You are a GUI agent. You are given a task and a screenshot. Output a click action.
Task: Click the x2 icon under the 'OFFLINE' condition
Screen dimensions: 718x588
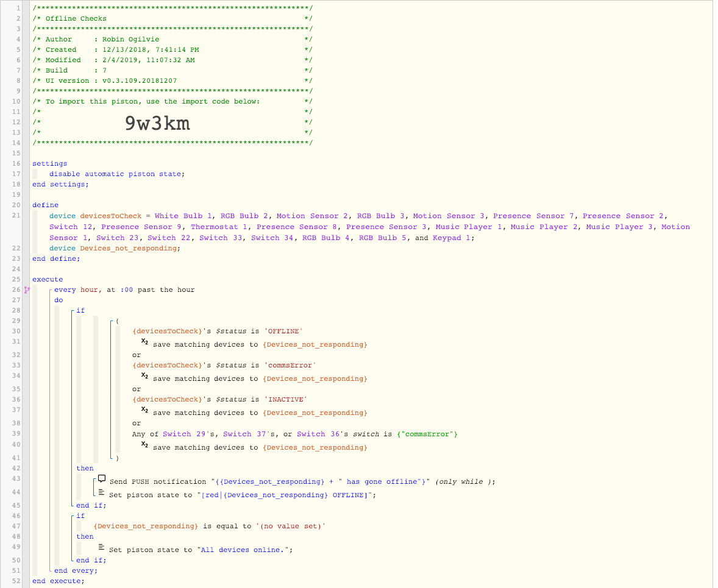144,342
